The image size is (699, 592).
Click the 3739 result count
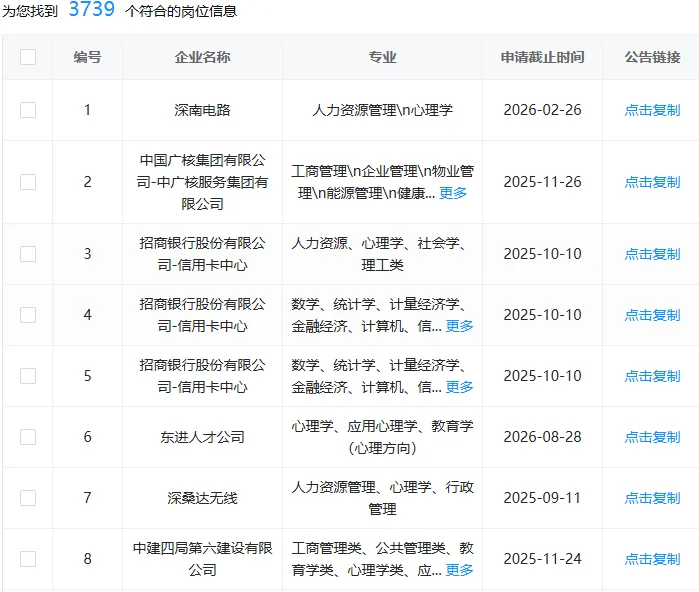click(92, 9)
